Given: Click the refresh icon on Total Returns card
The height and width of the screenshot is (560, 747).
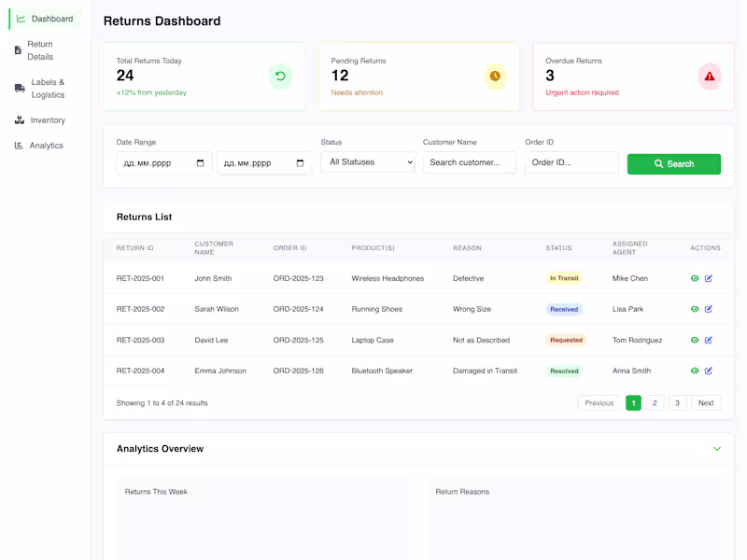Looking at the screenshot, I should tap(281, 77).
